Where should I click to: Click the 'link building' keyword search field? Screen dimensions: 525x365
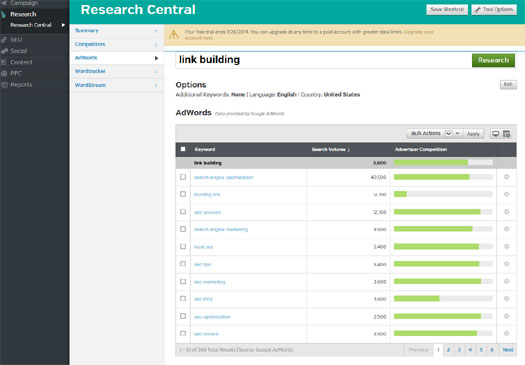[323, 60]
